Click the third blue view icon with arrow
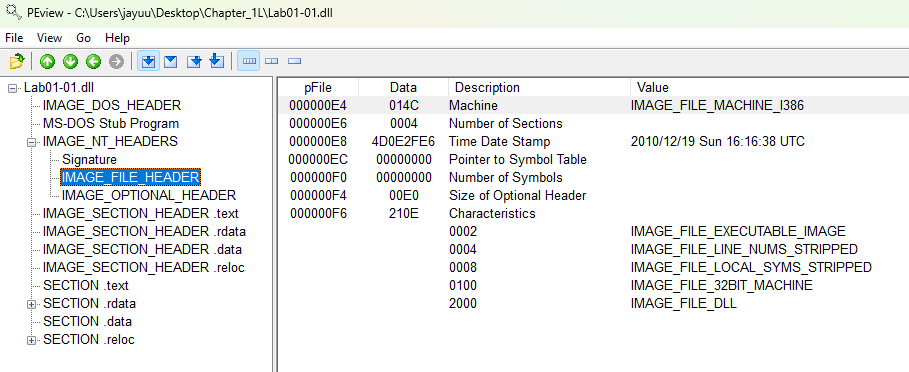The height and width of the screenshot is (372, 909). [x=194, y=61]
